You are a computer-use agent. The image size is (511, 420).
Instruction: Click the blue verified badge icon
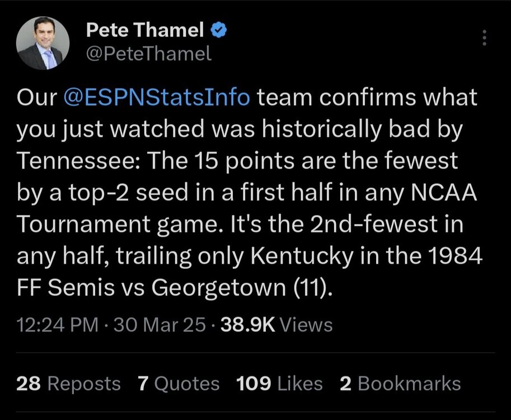pyautogui.click(x=218, y=31)
